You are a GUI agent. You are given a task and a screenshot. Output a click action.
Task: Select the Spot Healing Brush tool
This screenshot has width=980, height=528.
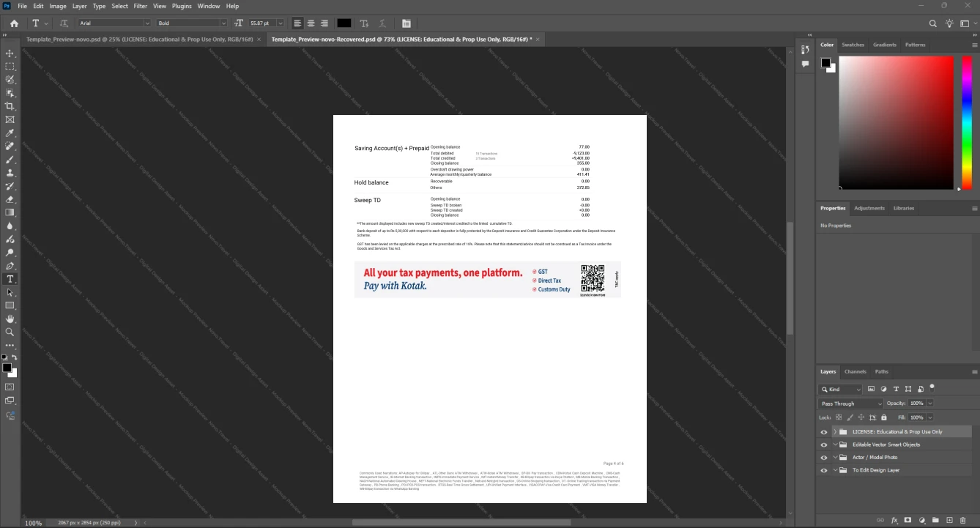tap(10, 146)
